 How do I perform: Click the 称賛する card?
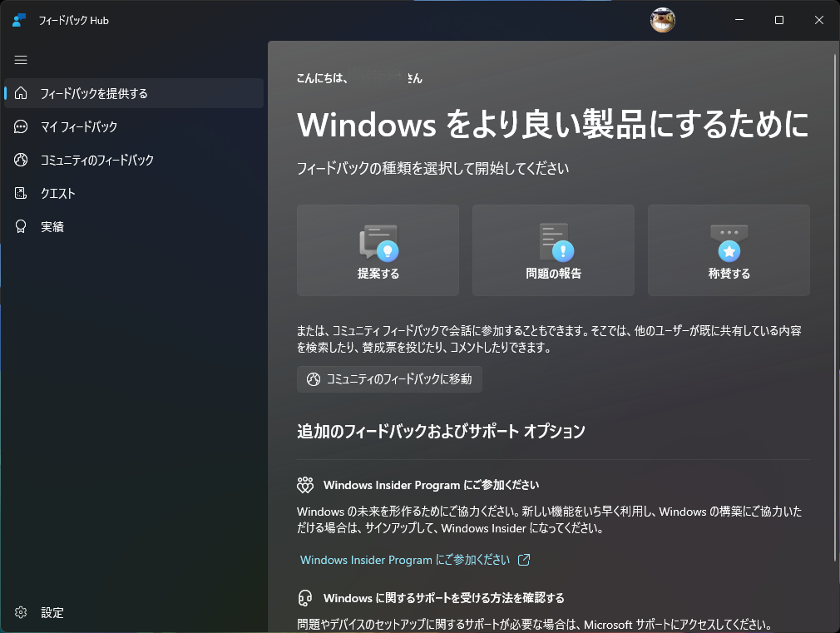click(x=729, y=250)
